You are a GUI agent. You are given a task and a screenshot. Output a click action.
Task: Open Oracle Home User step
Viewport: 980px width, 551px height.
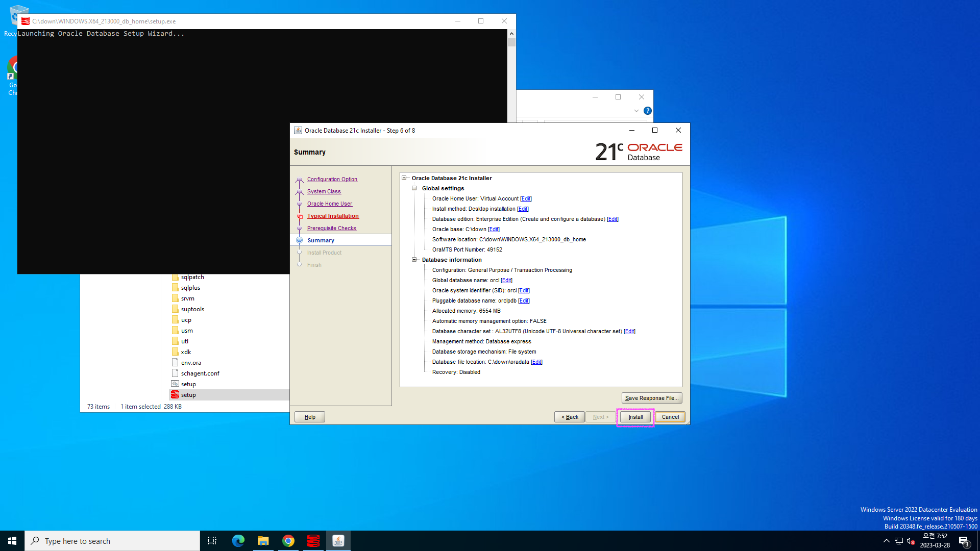pyautogui.click(x=330, y=204)
